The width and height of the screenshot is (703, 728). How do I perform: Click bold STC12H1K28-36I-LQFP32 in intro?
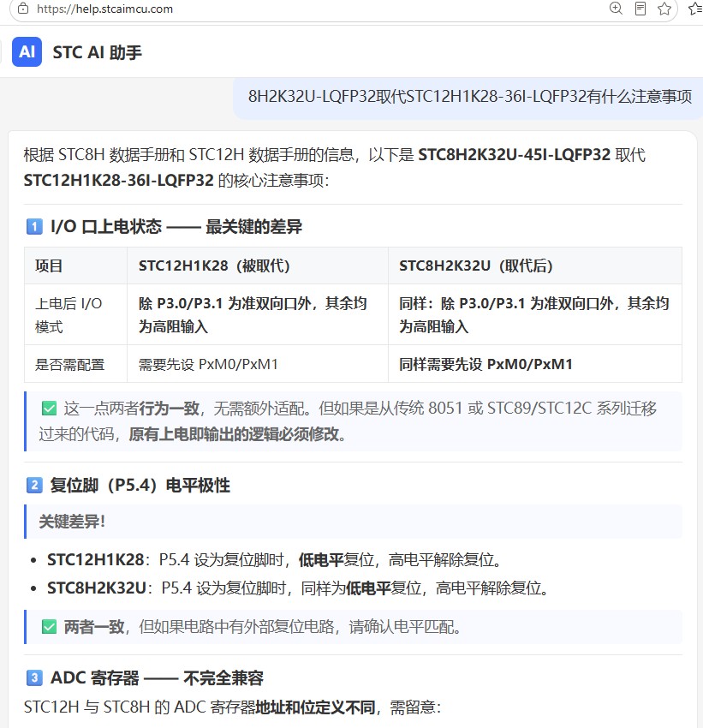[119, 180]
